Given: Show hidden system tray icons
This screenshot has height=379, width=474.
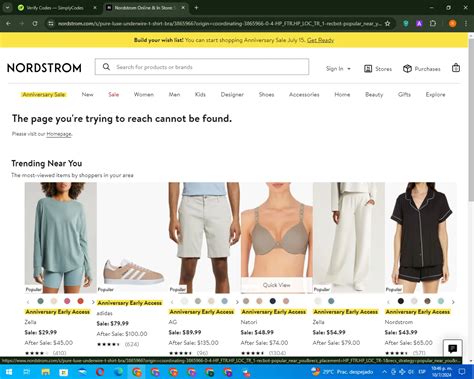Looking at the screenshot, I should pyautogui.click(x=384, y=371).
